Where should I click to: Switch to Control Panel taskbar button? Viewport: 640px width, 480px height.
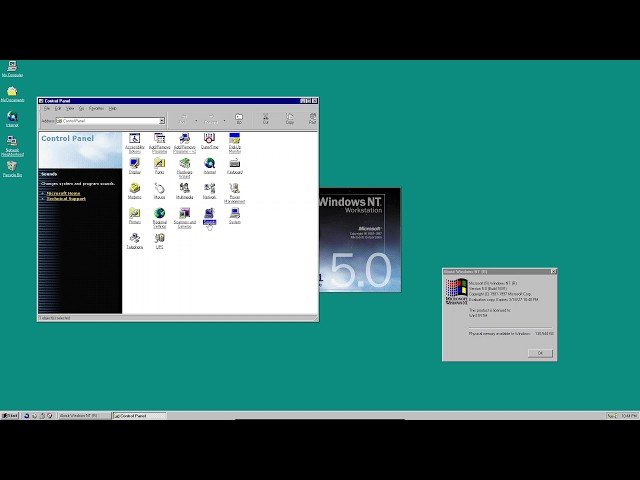(140, 416)
